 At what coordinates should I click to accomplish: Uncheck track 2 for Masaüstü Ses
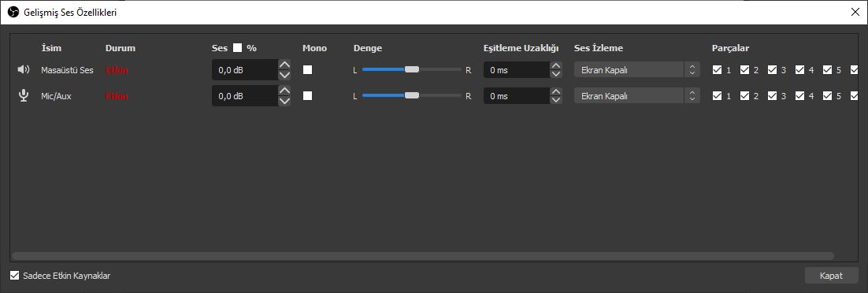(744, 70)
